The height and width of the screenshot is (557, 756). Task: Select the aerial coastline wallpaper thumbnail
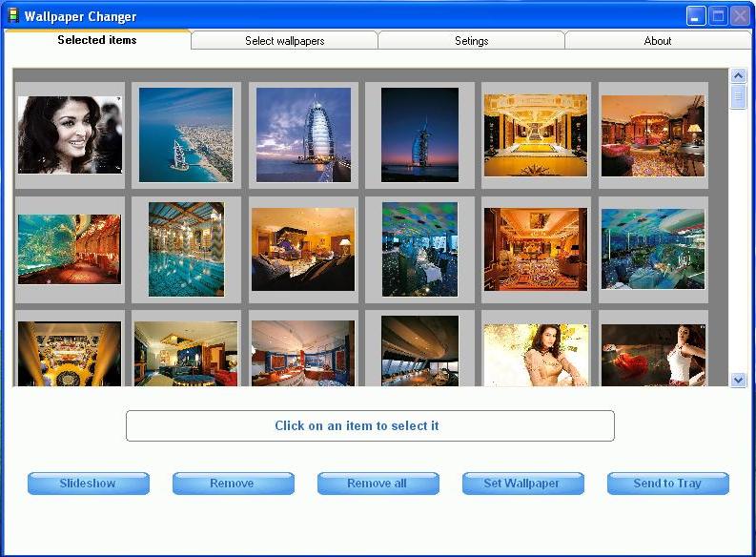coord(186,134)
